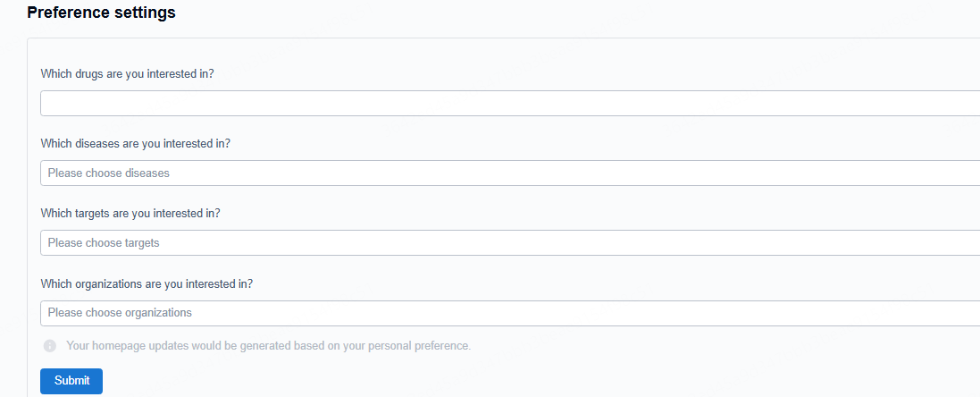Click the 'Which organizations are you interested in?' label
The height and width of the screenshot is (397, 980).
pos(147,283)
